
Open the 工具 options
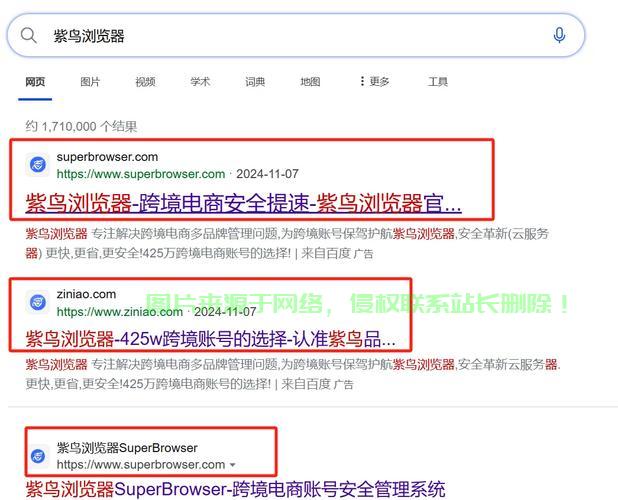(x=437, y=82)
